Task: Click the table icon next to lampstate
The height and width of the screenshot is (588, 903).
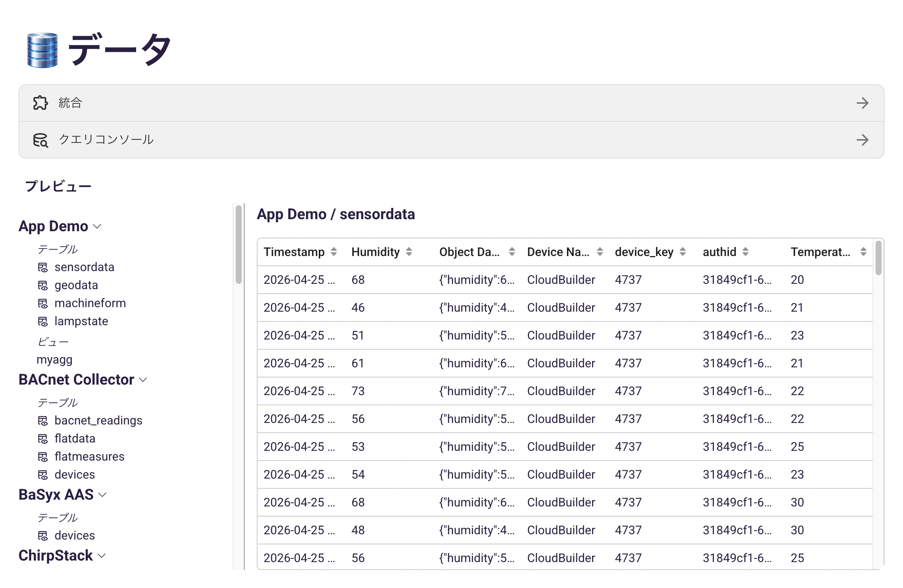Action: point(43,322)
